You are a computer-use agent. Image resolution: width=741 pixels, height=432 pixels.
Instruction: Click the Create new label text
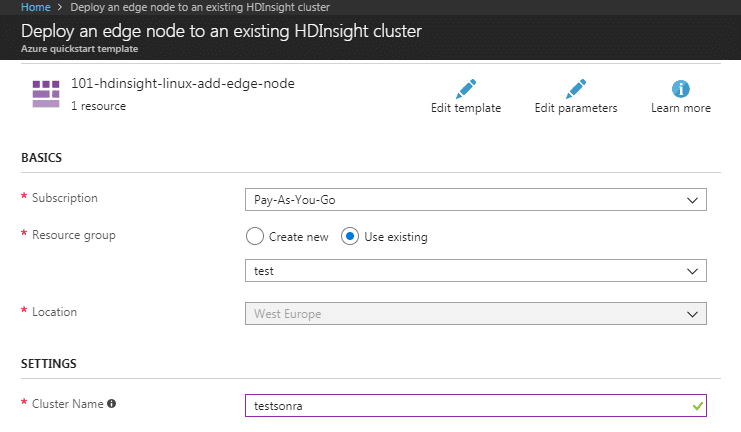coord(299,237)
